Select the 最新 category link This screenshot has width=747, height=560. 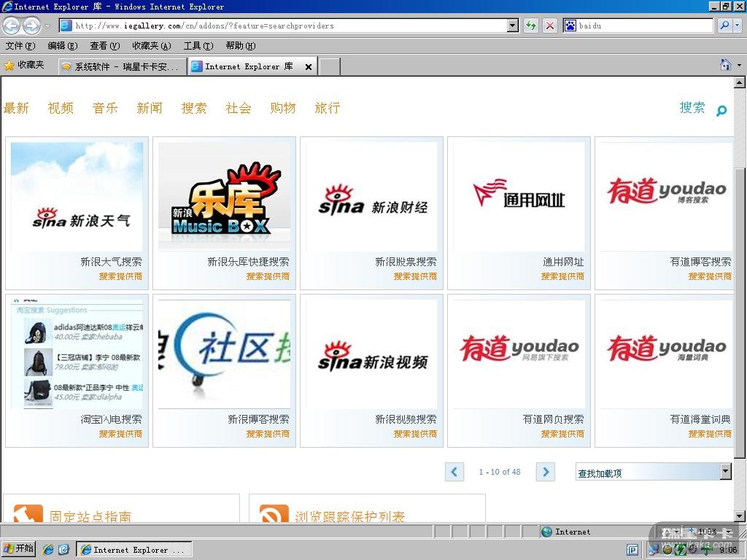(x=16, y=108)
